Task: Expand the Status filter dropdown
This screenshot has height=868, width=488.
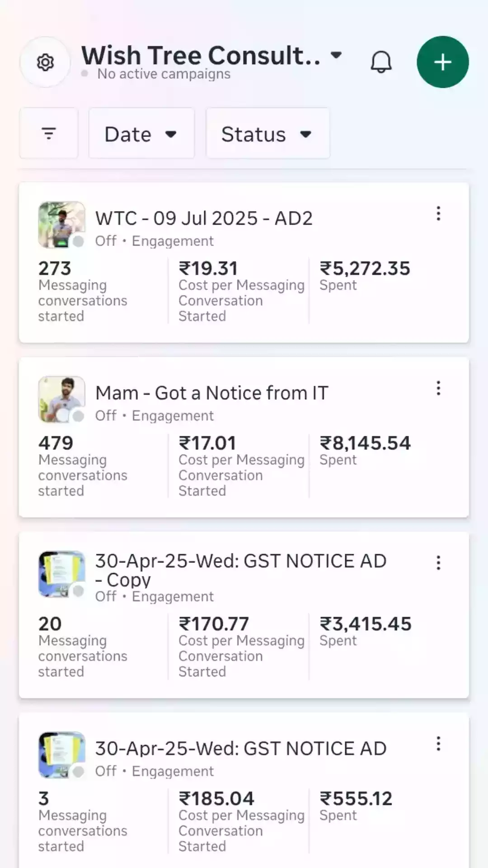Action: (267, 134)
